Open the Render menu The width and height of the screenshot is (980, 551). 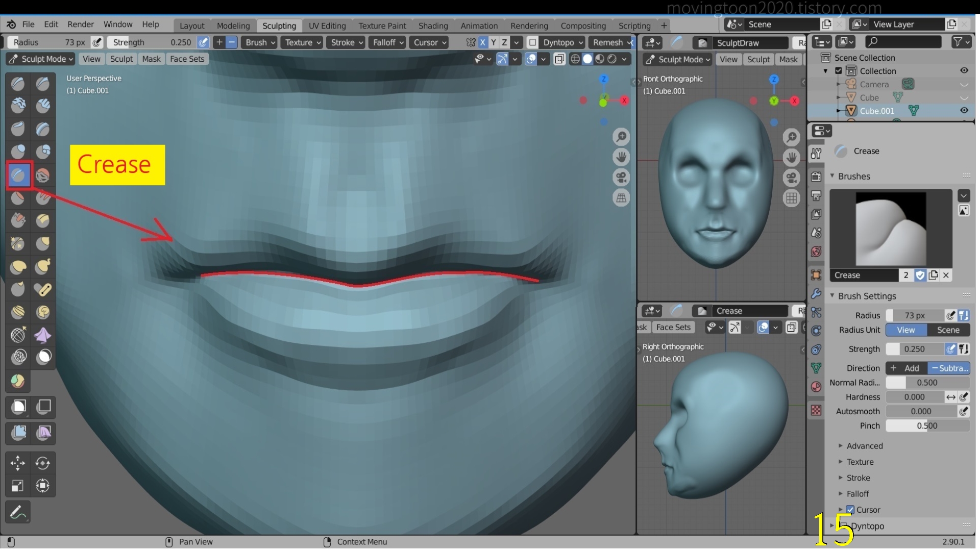click(81, 24)
